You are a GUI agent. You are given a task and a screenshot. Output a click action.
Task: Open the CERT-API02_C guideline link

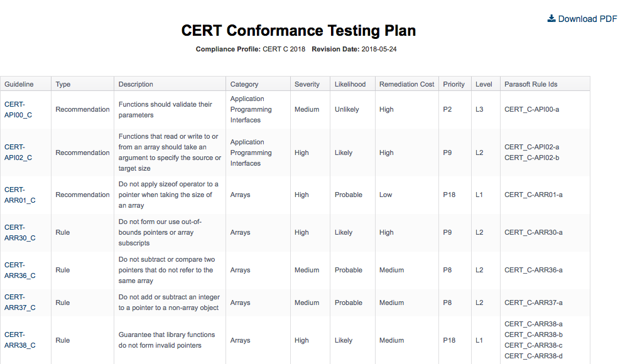click(x=18, y=153)
